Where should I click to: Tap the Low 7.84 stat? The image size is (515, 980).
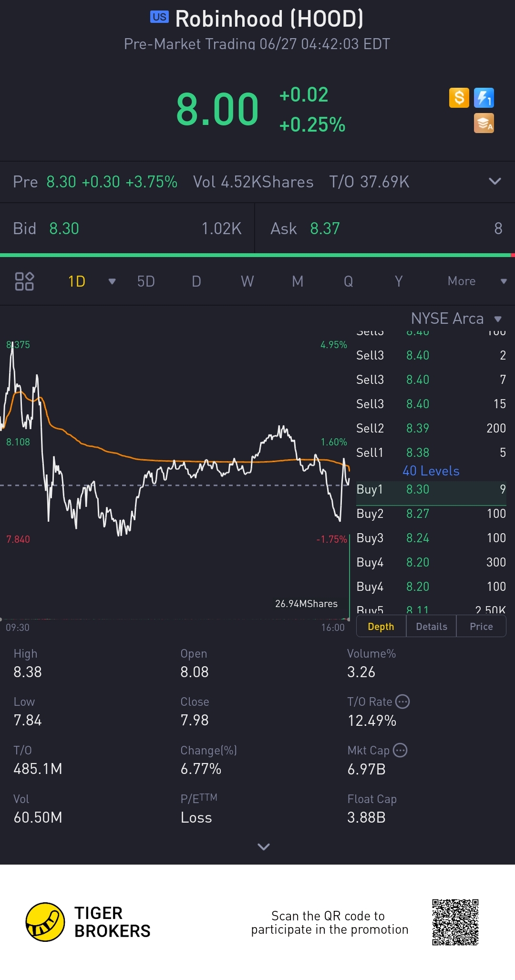[28, 712]
